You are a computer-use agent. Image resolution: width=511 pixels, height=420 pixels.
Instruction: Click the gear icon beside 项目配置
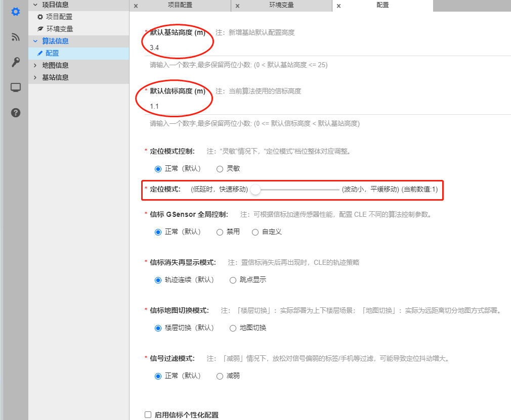(40, 17)
